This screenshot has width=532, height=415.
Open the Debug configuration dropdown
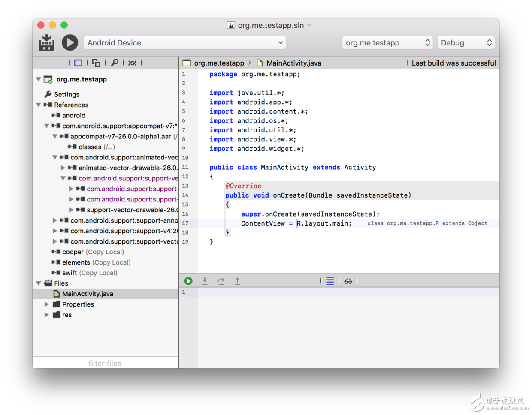[465, 43]
